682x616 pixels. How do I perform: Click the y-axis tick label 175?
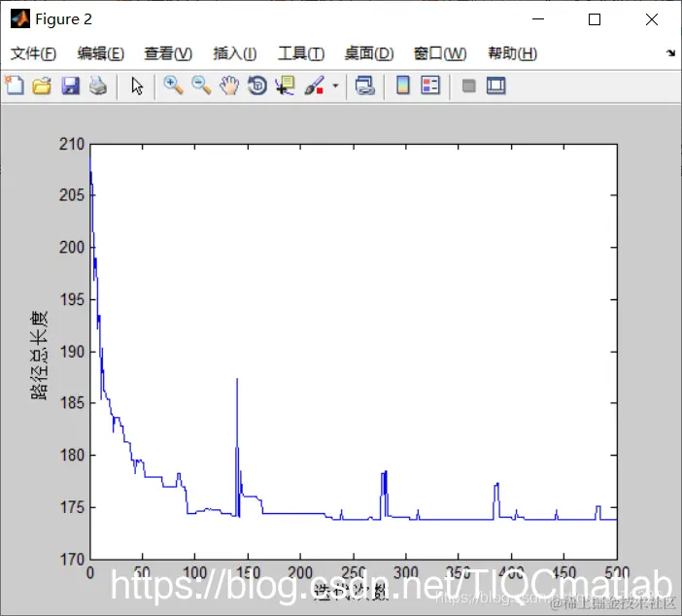pos(72,507)
